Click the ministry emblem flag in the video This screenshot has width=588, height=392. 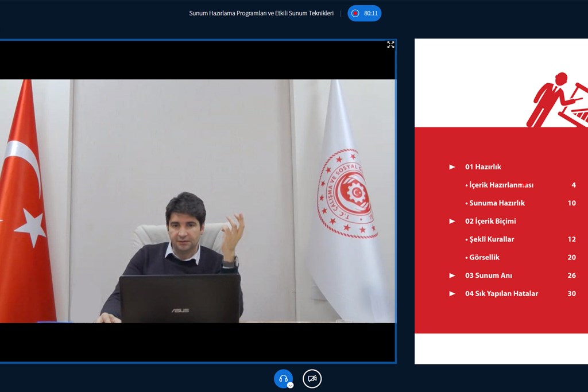[346, 189]
